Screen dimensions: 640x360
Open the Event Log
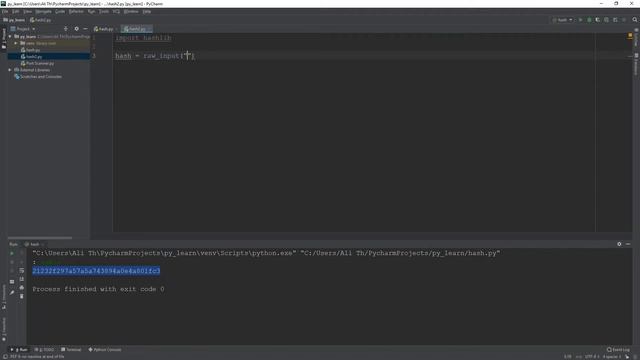point(618,350)
